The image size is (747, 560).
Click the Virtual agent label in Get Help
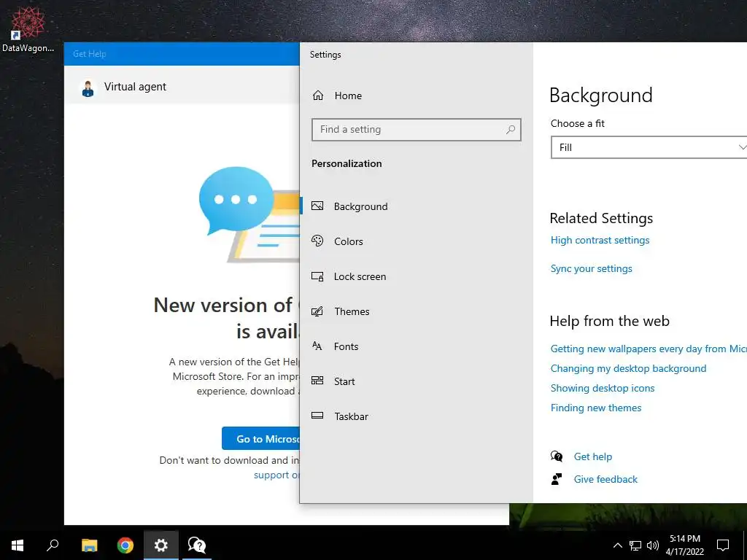135,87
